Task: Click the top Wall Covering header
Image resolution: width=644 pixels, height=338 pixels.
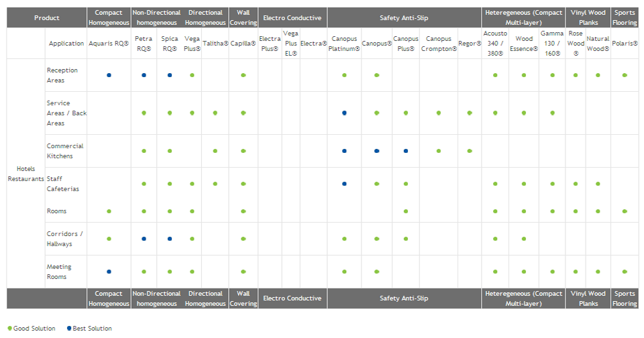Action: pyautogui.click(x=243, y=17)
